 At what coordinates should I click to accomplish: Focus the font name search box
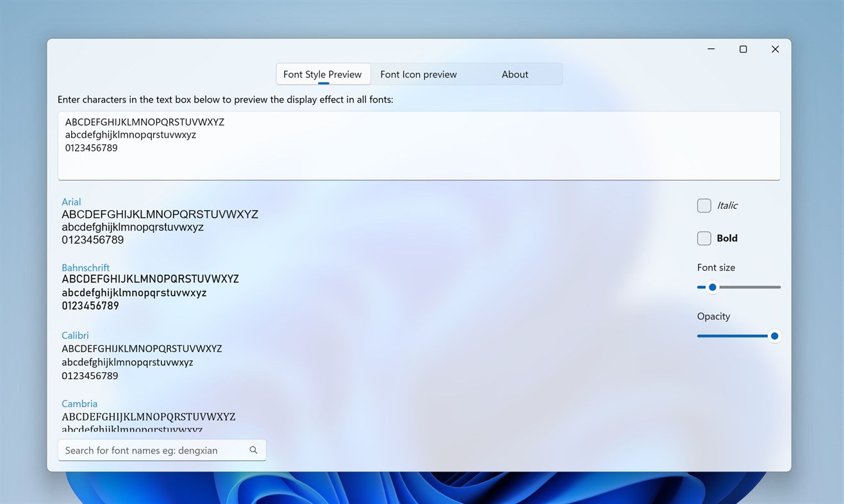(x=162, y=450)
